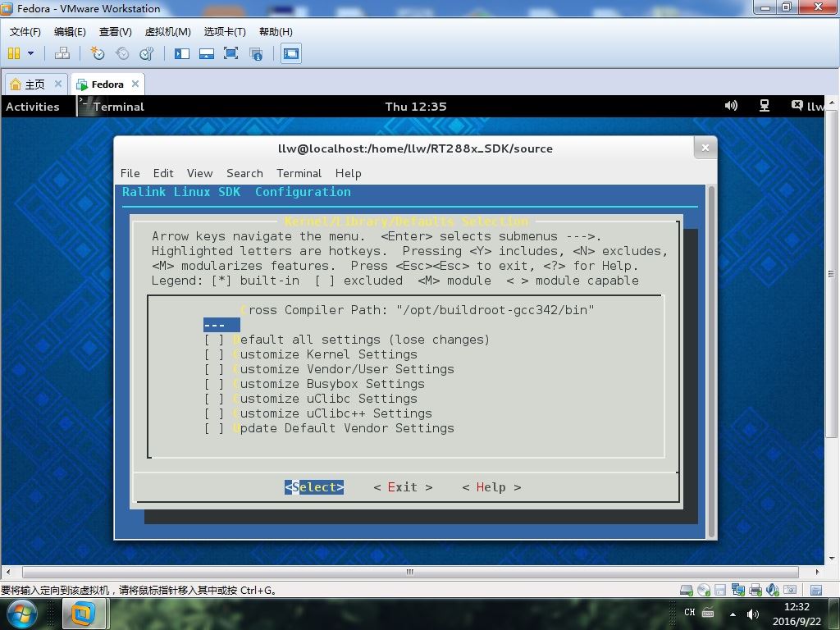Toggle the thumbnail bar view icon
This screenshot has height=630, width=840.
(x=206, y=53)
